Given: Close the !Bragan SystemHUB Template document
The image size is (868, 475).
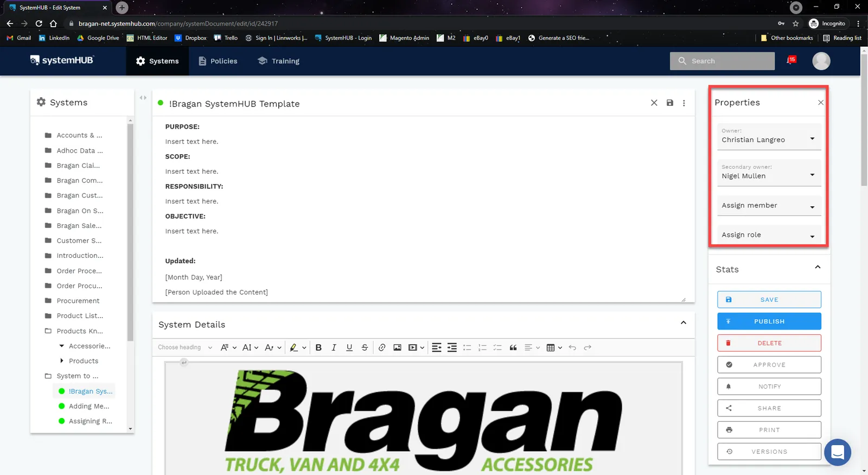Looking at the screenshot, I should pos(654,103).
